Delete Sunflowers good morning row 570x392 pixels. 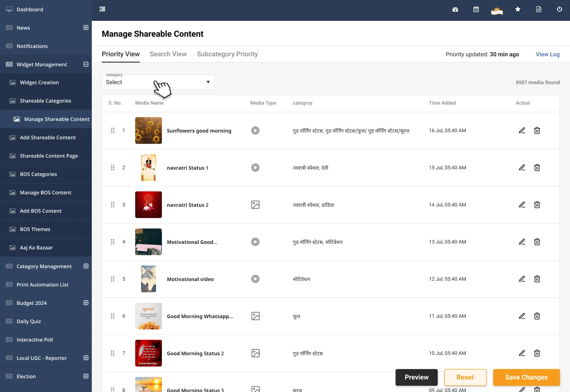(x=537, y=131)
